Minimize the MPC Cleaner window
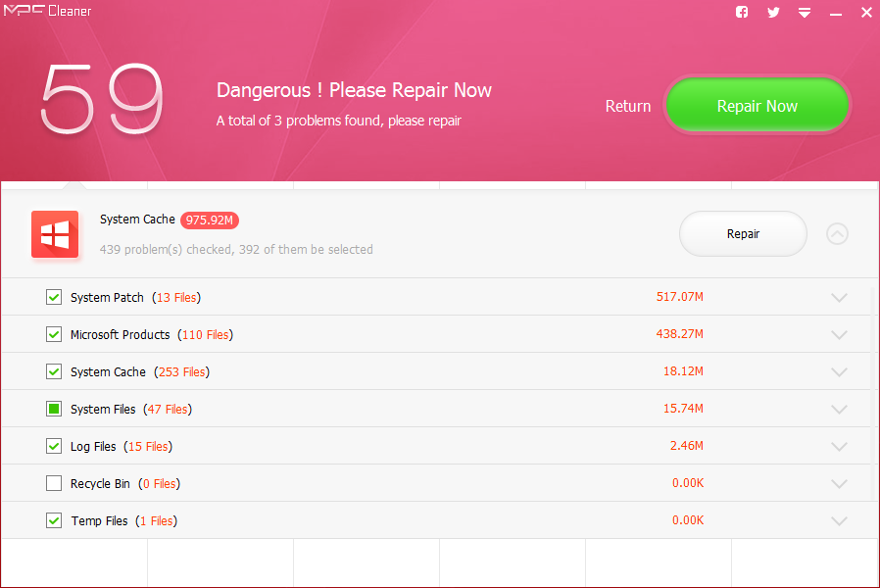Screen dimensions: 880x588 click(836, 13)
